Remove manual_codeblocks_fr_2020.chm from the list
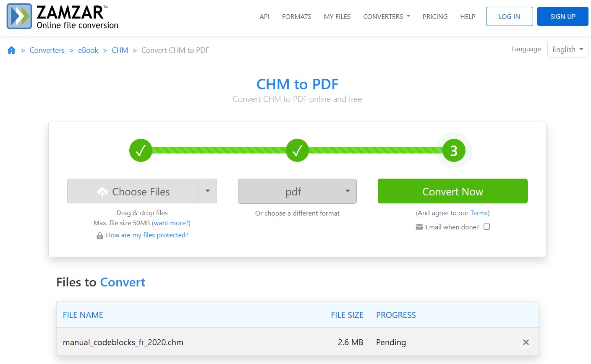Viewport: 591px width, 364px height. tap(526, 342)
